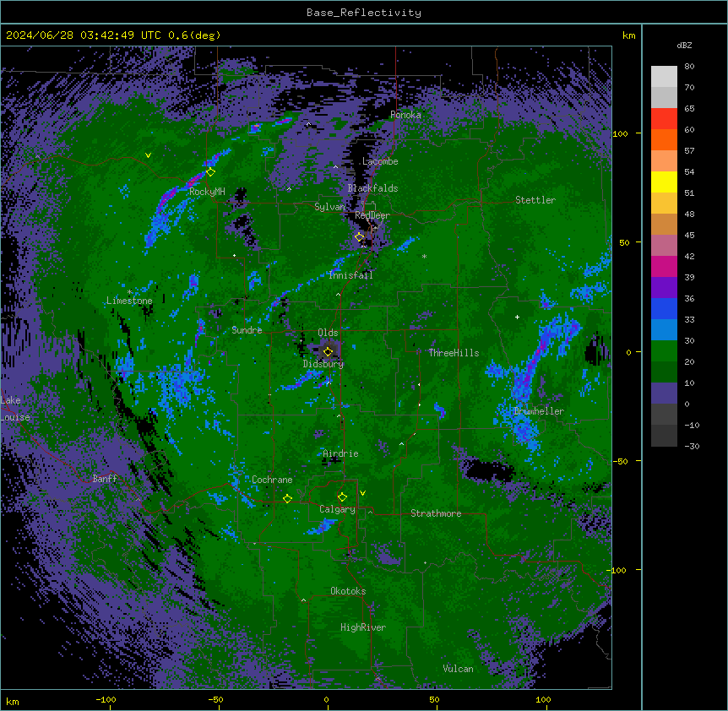Click the km unit label at top right
Viewport: 728px width, 711px height.
click(x=629, y=35)
